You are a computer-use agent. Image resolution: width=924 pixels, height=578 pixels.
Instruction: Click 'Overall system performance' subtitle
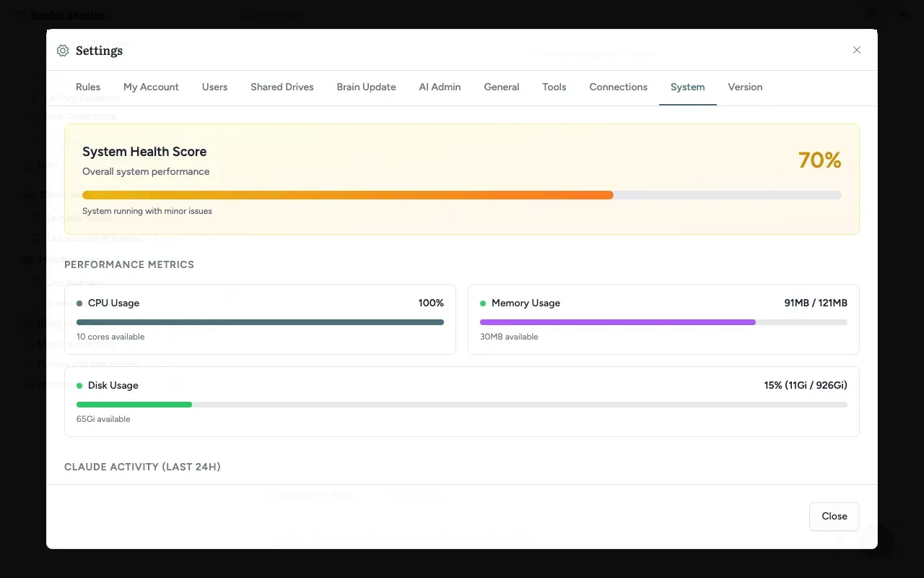coord(146,171)
